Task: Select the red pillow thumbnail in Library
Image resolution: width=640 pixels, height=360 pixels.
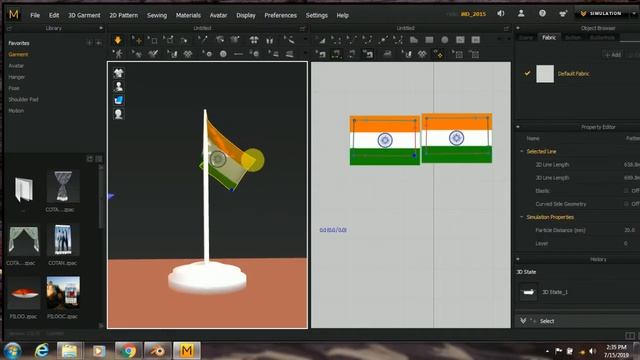Action: click(23, 293)
